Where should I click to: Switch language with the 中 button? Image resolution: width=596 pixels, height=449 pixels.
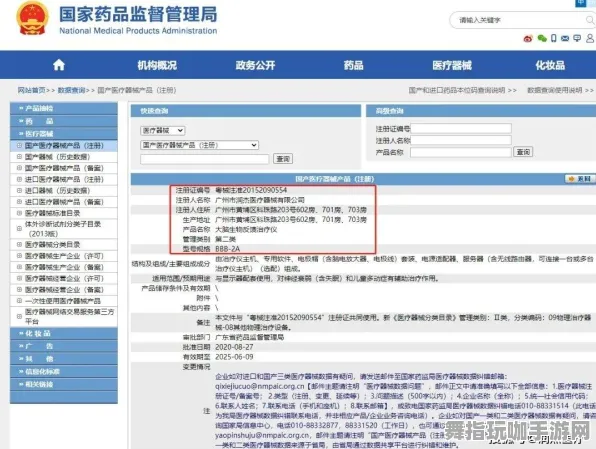580,3
